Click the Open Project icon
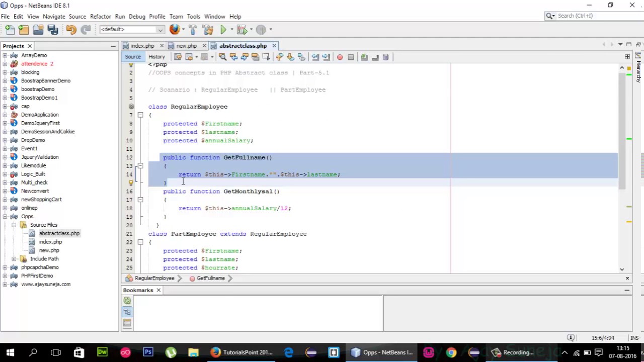 coord(38,30)
